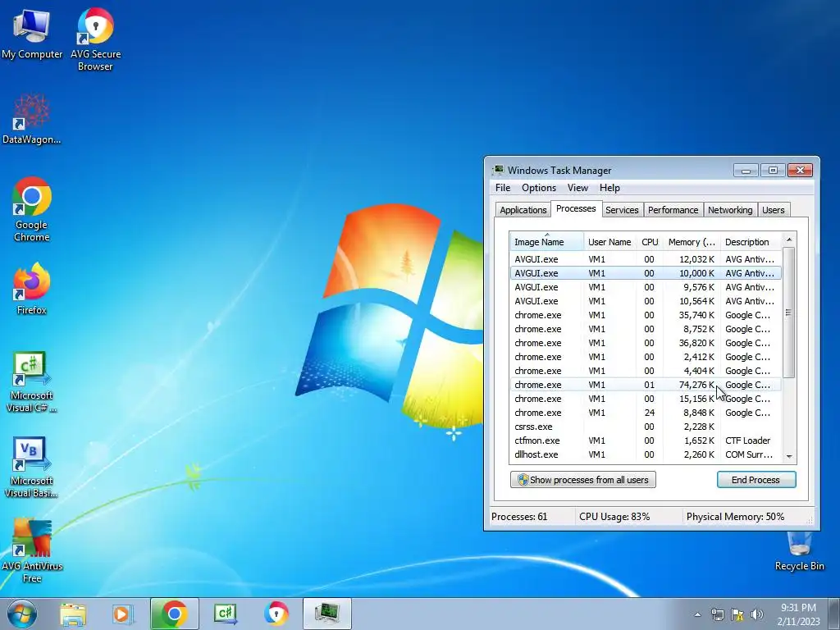Image resolution: width=840 pixels, height=630 pixels.
Task: Open volume speaker tray icon
Action: click(756, 614)
